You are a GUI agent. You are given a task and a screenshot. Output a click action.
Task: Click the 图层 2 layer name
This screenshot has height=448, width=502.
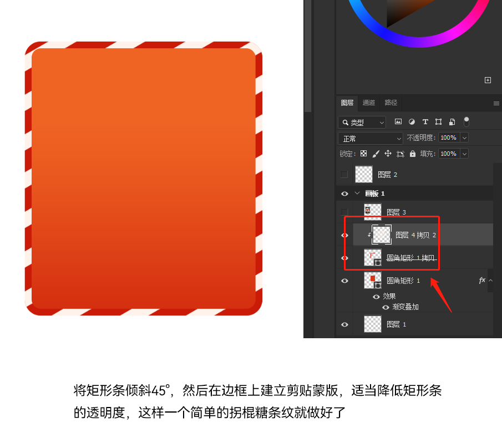pyautogui.click(x=387, y=175)
